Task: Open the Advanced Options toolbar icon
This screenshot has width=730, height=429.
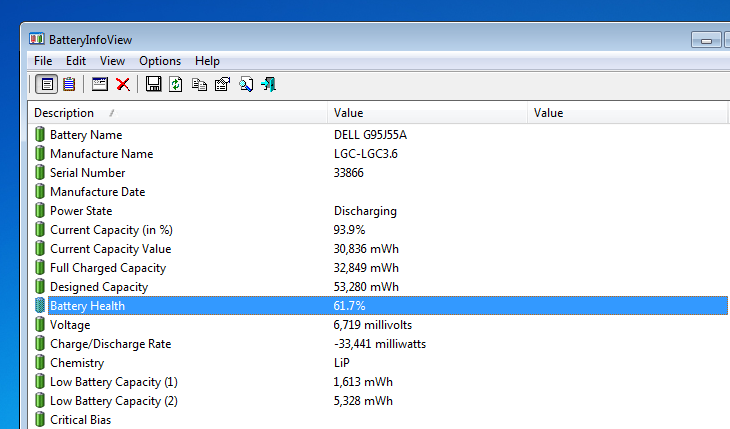Action: pyautogui.click(x=100, y=84)
